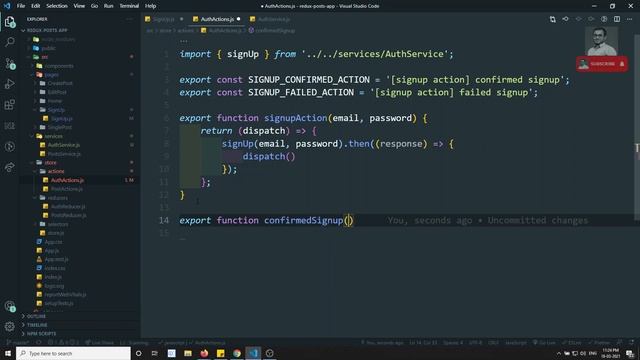
Task: Click the JavaScript language mode indicator
Action: (516, 342)
